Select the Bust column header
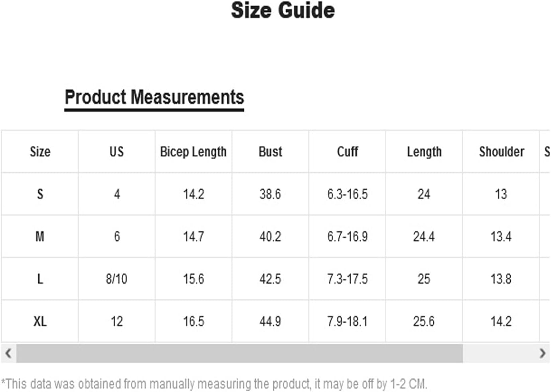This screenshot has width=551, height=392. pos(270,152)
